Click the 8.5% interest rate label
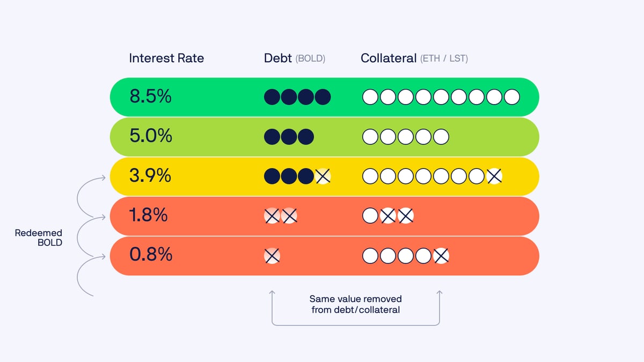This screenshot has width=644, height=362. (x=150, y=97)
